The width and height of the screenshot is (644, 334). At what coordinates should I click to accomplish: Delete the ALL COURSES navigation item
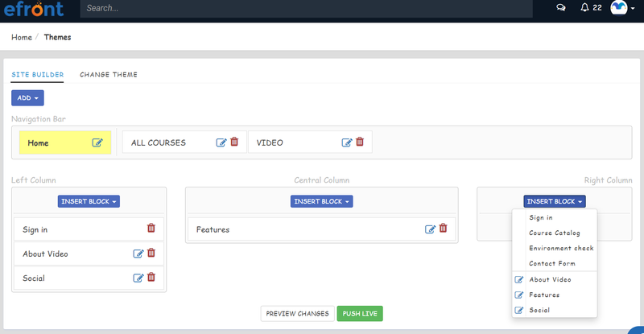(234, 142)
